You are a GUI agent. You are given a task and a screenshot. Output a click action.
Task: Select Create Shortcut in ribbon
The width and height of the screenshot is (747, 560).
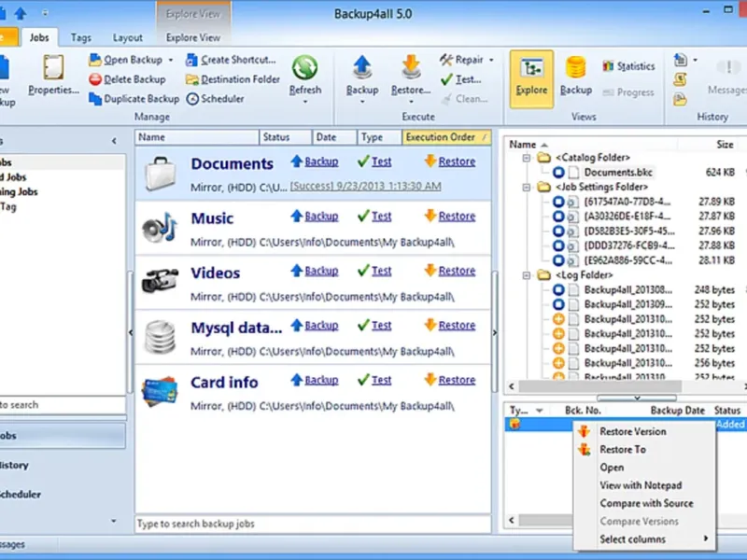click(231, 60)
